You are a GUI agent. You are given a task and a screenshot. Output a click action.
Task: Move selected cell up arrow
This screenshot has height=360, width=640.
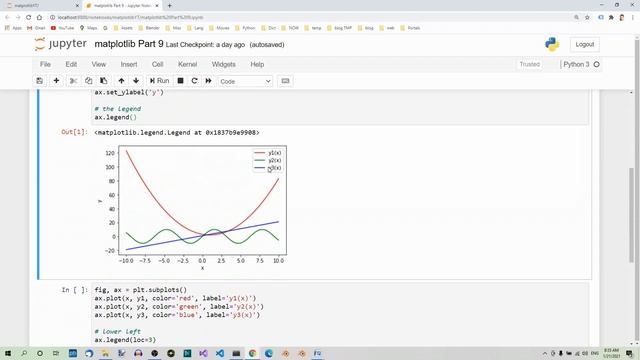tap(121, 81)
